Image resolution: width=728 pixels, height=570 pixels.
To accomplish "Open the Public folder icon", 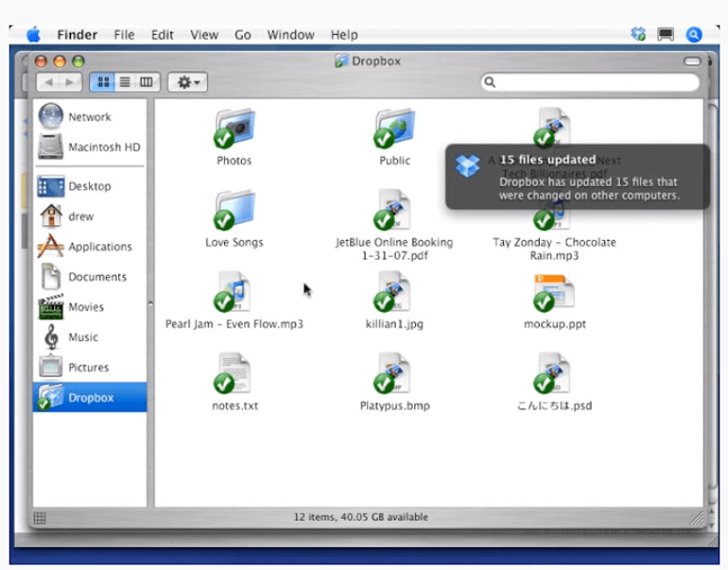I will tap(394, 129).
